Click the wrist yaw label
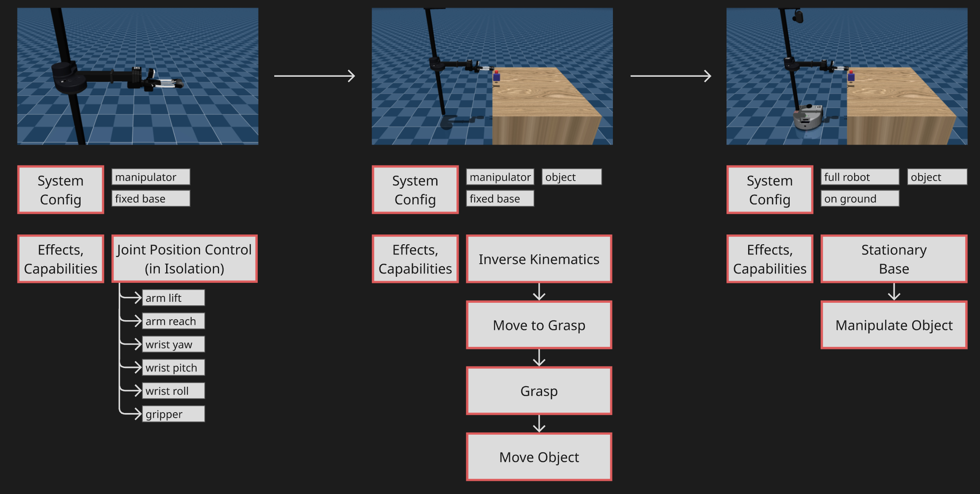Viewport: 980px width, 494px height. pyautogui.click(x=173, y=344)
